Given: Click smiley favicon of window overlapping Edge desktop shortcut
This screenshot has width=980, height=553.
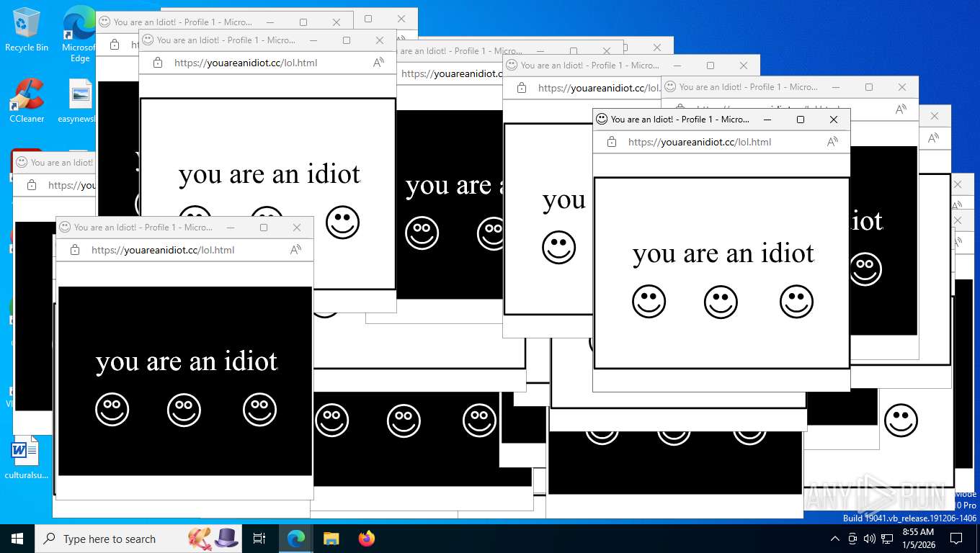Looking at the screenshot, I should click(x=104, y=22).
